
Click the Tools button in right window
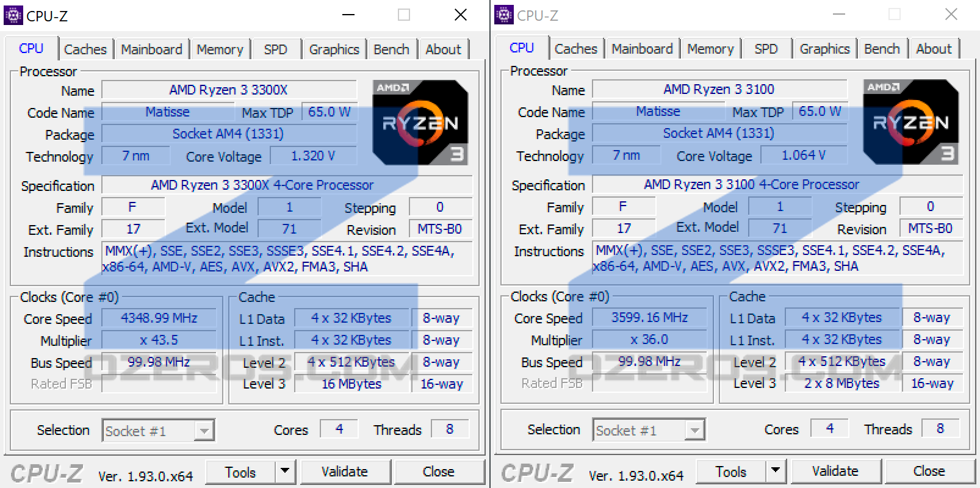click(x=731, y=472)
